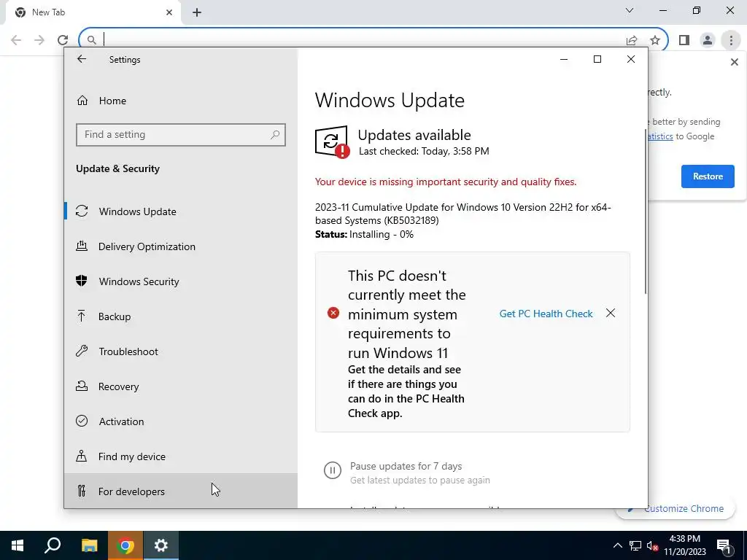Image resolution: width=747 pixels, height=560 pixels.
Task: Click the share page icon in Chrome
Action: (632, 40)
